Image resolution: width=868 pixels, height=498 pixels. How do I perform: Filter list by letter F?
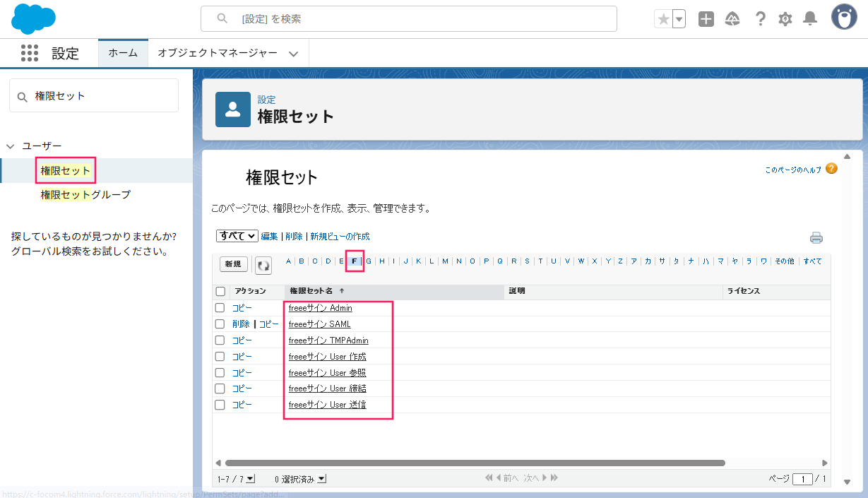(x=355, y=261)
